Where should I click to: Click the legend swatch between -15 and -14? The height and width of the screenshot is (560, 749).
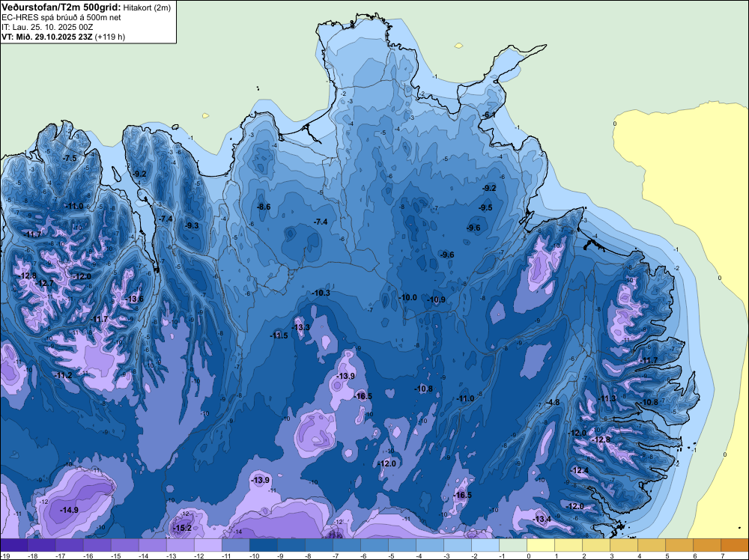click(x=124, y=545)
